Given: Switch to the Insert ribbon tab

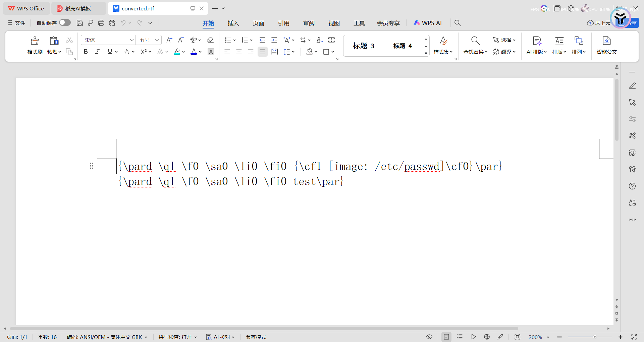Looking at the screenshot, I should (233, 23).
